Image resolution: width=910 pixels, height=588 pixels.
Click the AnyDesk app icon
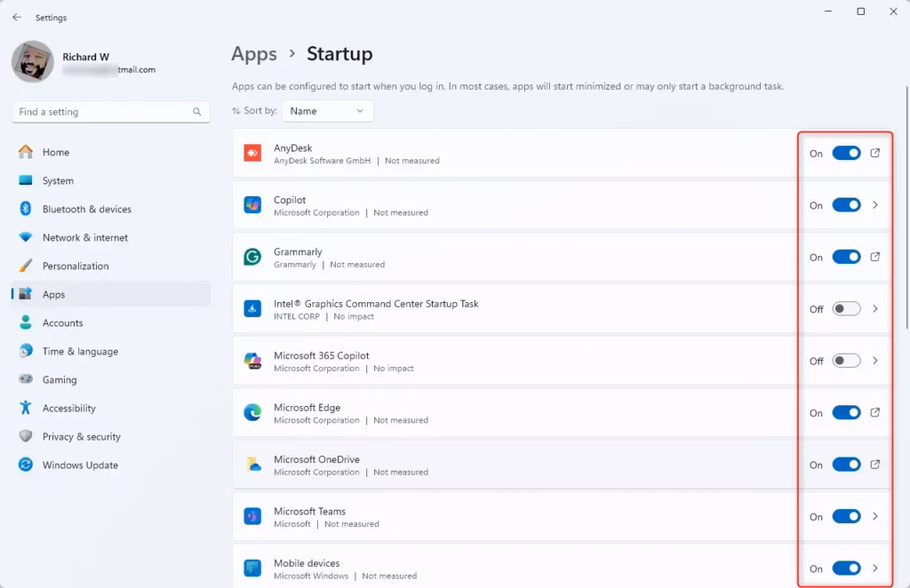(252, 153)
